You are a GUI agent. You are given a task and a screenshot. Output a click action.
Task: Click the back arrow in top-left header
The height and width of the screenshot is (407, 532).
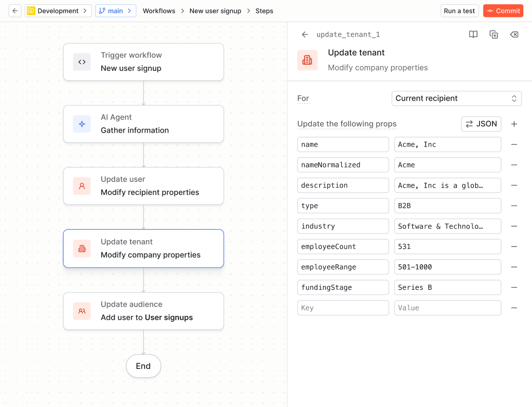point(15,11)
